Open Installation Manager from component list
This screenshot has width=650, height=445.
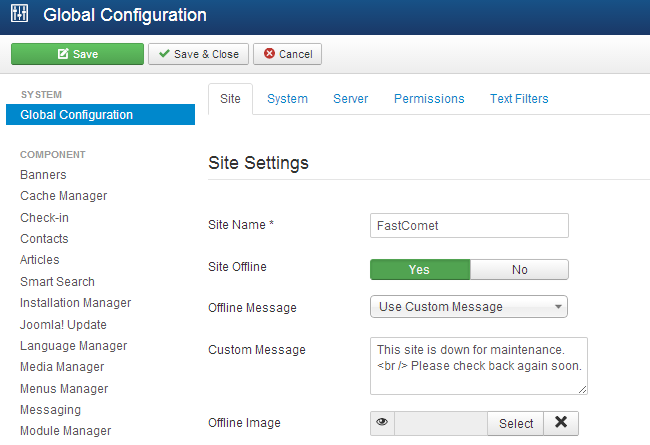(75, 303)
